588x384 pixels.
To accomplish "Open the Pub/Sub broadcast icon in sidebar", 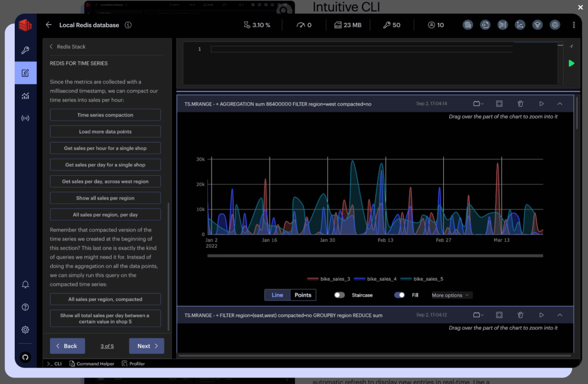I will click(x=25, y=119).
